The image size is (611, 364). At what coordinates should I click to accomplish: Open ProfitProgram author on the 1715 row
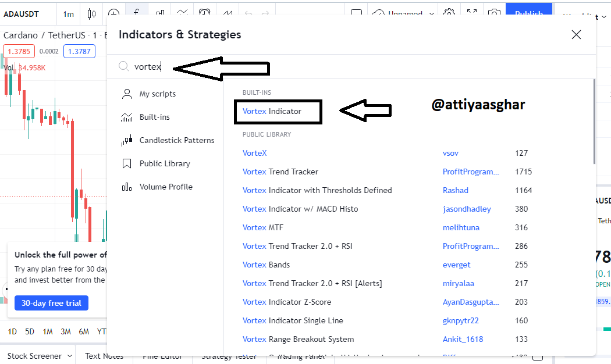coord(471,172)
